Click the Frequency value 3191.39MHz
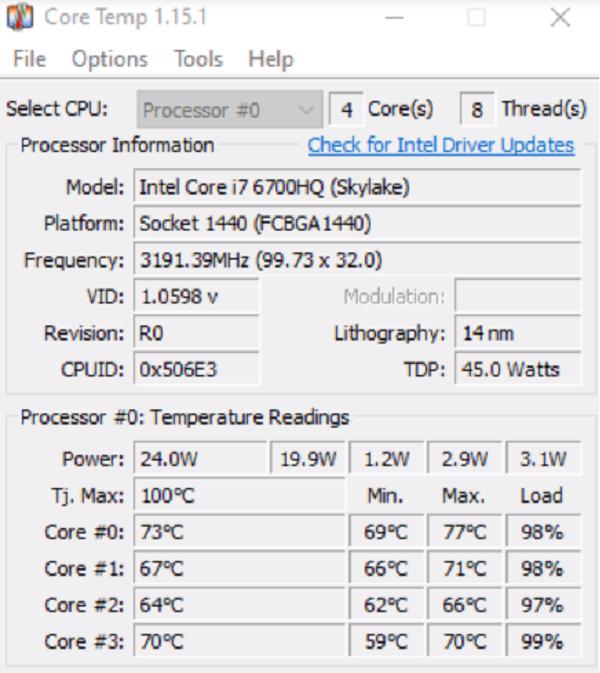 click(x=357, y=260)
